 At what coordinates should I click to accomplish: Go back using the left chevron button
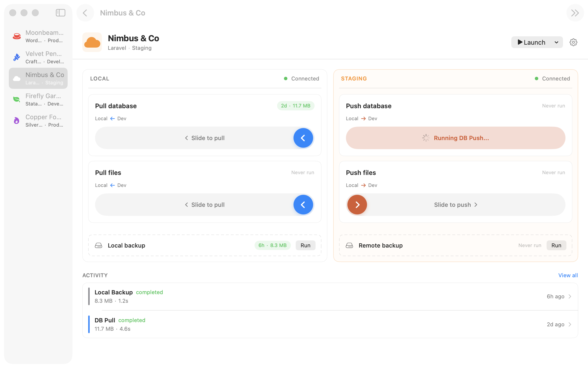(85, 13)
